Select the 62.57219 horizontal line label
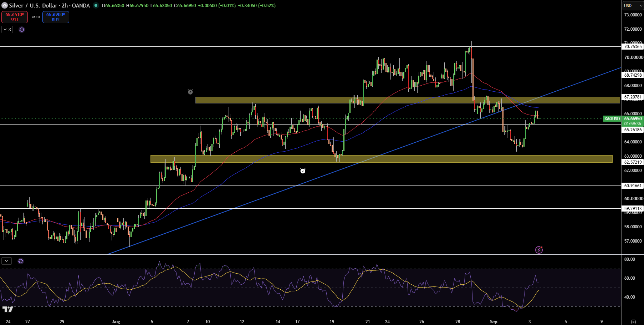 (x=633, y=162)
